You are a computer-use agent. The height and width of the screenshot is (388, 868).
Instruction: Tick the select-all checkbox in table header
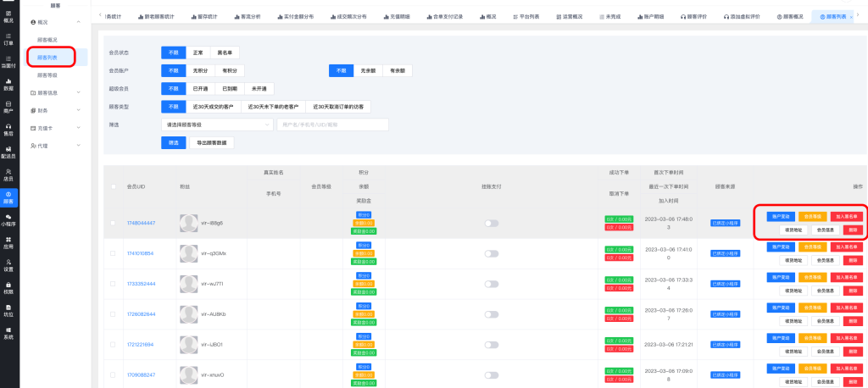tap(114, 186)
